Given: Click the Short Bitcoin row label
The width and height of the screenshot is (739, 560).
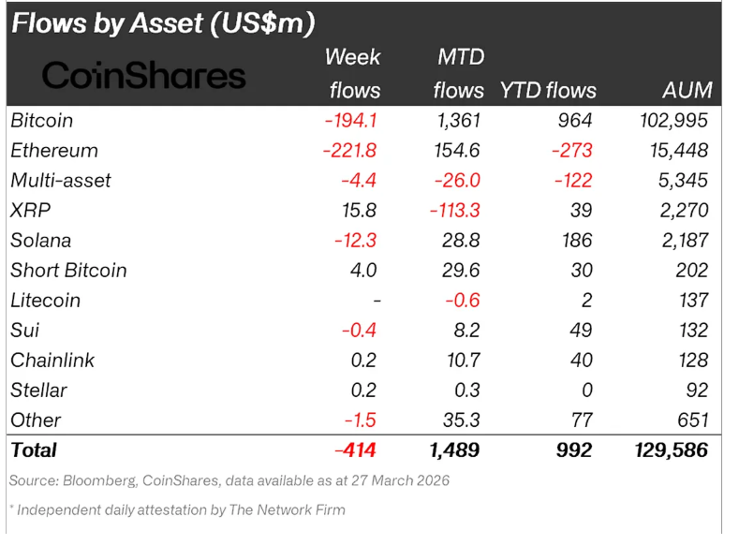Looking at the screenshot, I should click(x=68, y=270).
